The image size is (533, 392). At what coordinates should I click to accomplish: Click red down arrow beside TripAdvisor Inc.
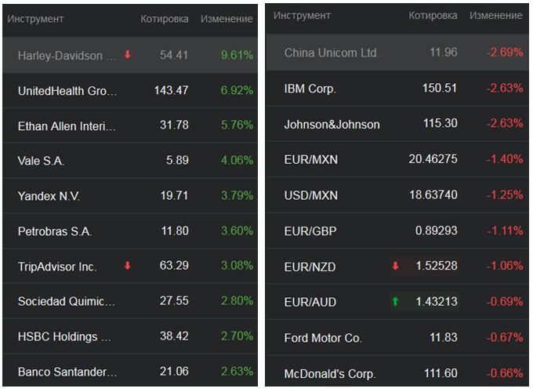tap(128, 266)
